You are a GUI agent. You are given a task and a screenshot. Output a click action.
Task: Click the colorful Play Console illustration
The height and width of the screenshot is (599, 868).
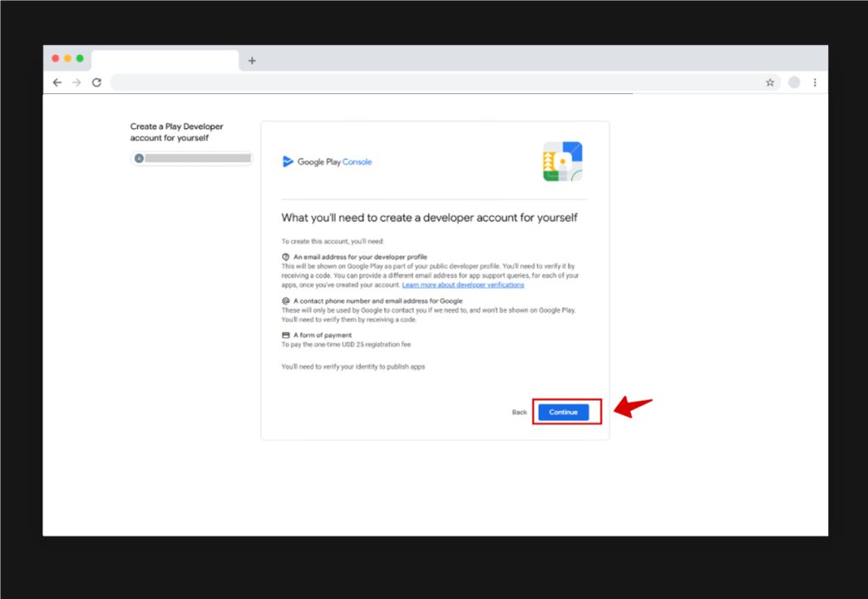pos(563,161)
